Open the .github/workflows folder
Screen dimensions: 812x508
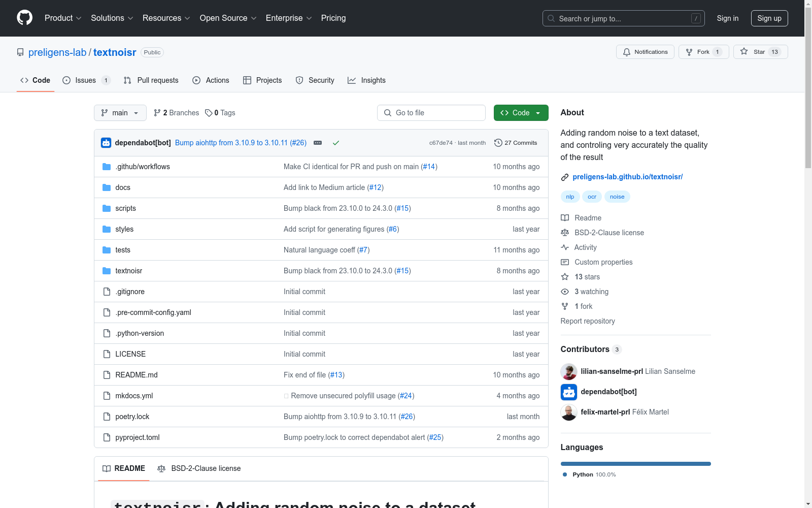click(x=143, y=167)
